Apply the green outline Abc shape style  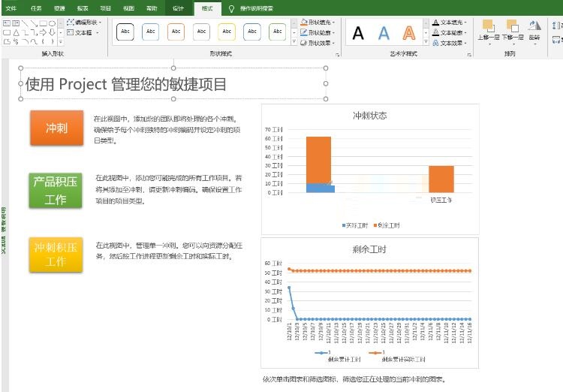pyautogui.click(x=278, y=32)
